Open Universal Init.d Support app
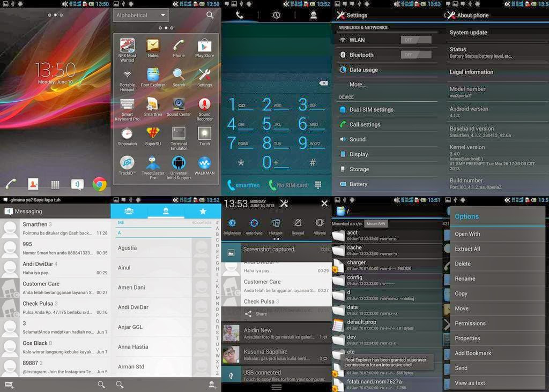The height and width of the screenshot is (392, 549). (179, 168)
